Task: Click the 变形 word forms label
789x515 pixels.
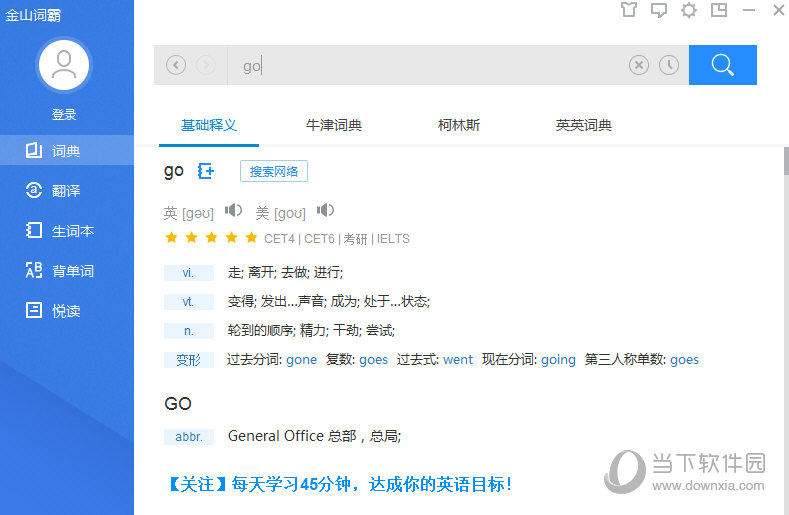Action: click(188, 360)
